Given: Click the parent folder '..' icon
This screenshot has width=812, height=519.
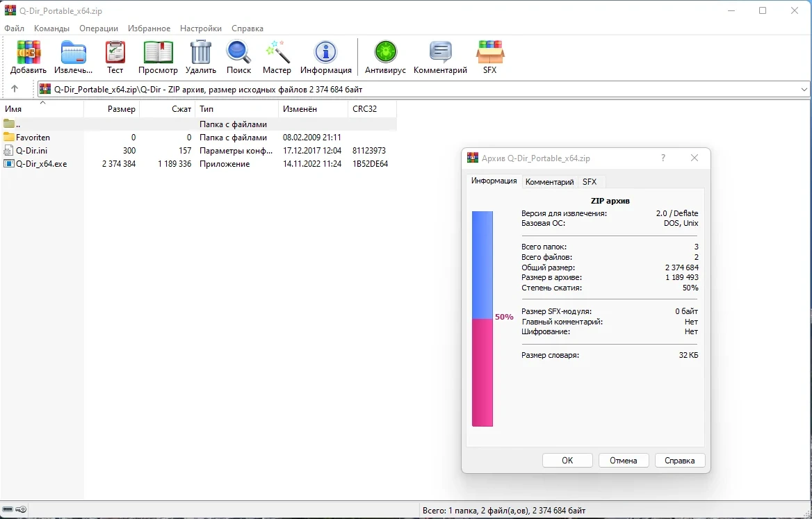Looking at the screenshot, I should click(8, 124).
